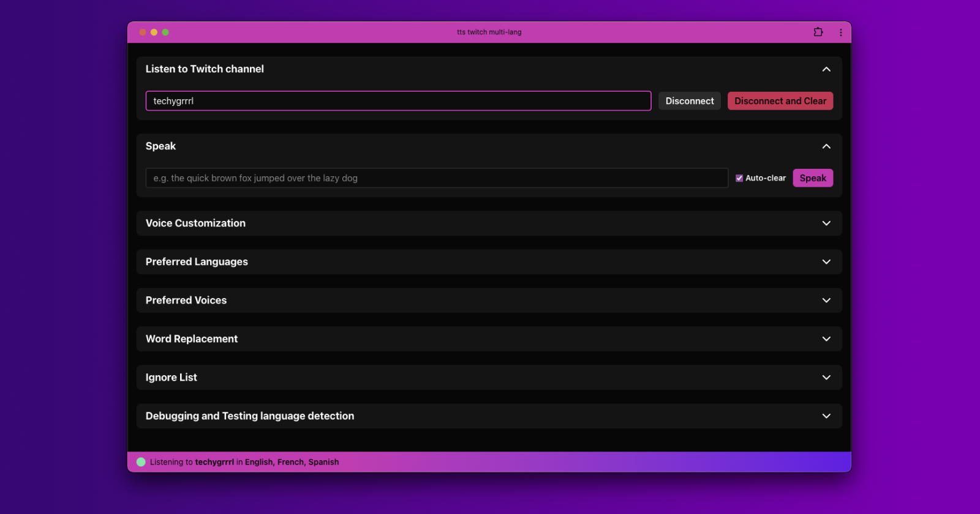
Task: Expand the Voice Customization section
Action: 489,223
